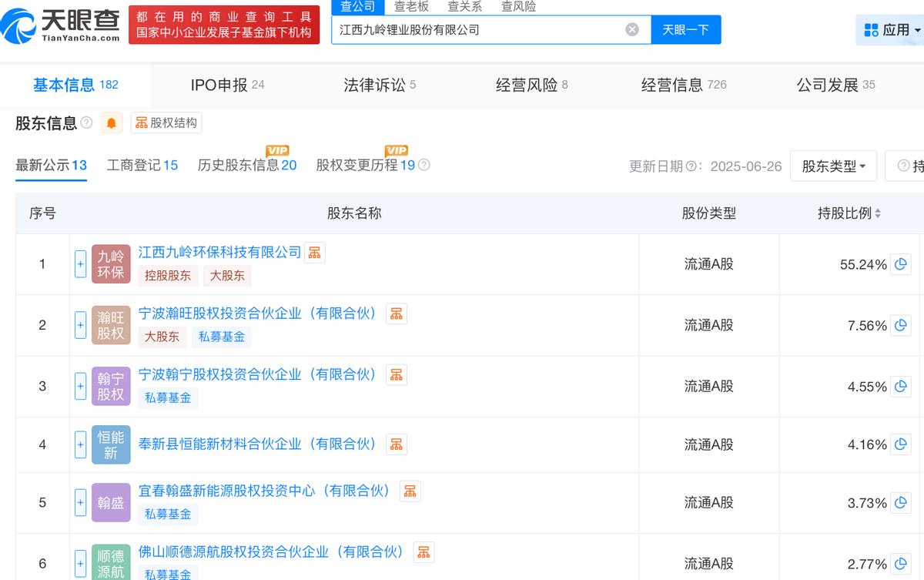The width and height of the screenshot is (924, 580).
Task: Click the TianYanCha logo
Action: [60, 25]
